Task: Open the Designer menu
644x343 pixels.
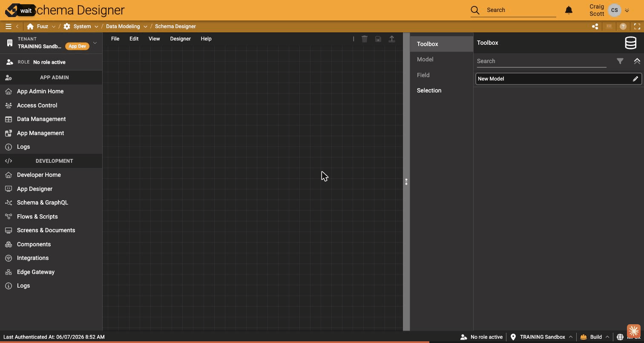Action: (180, 39)
